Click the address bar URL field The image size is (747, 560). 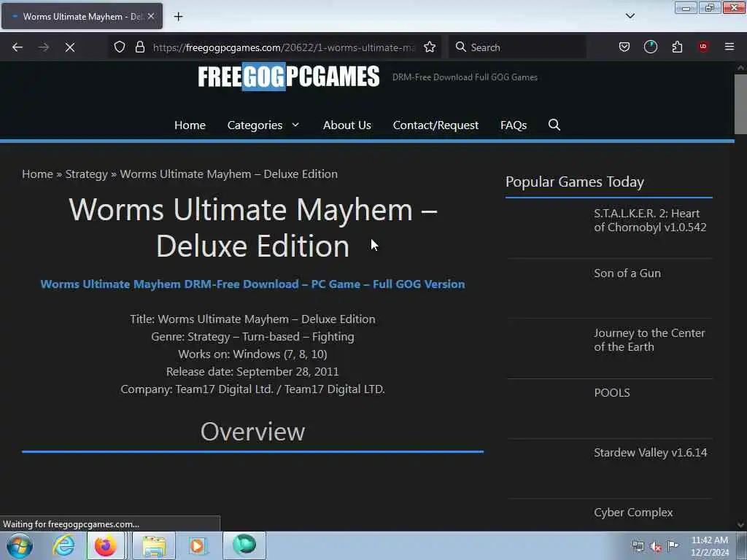tap(284, 47)
